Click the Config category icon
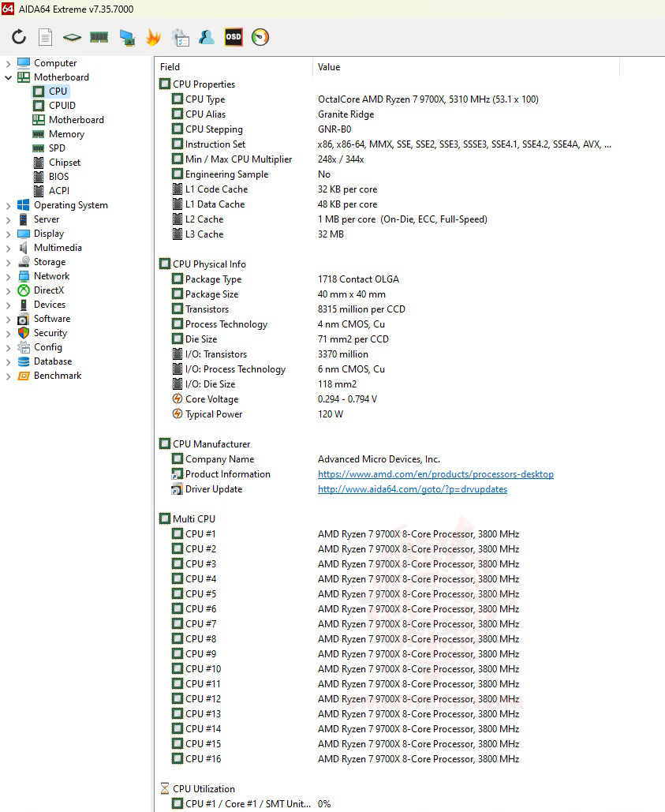Viewport: 665px width, 812px height. 24,347
